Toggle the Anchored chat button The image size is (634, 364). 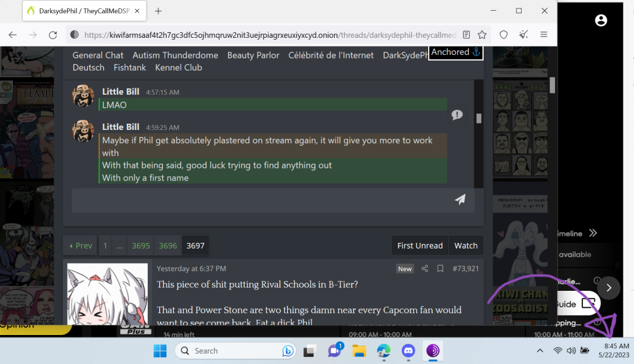(x=456, y=52)
